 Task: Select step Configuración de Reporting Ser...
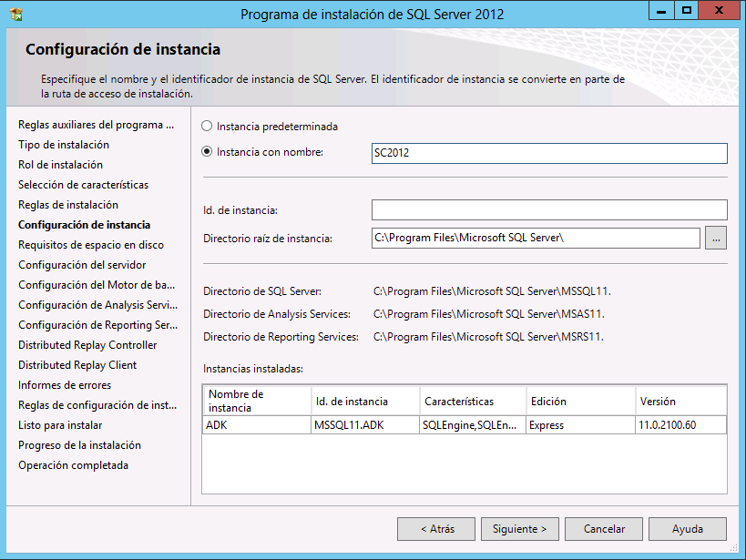coord(98,324)
